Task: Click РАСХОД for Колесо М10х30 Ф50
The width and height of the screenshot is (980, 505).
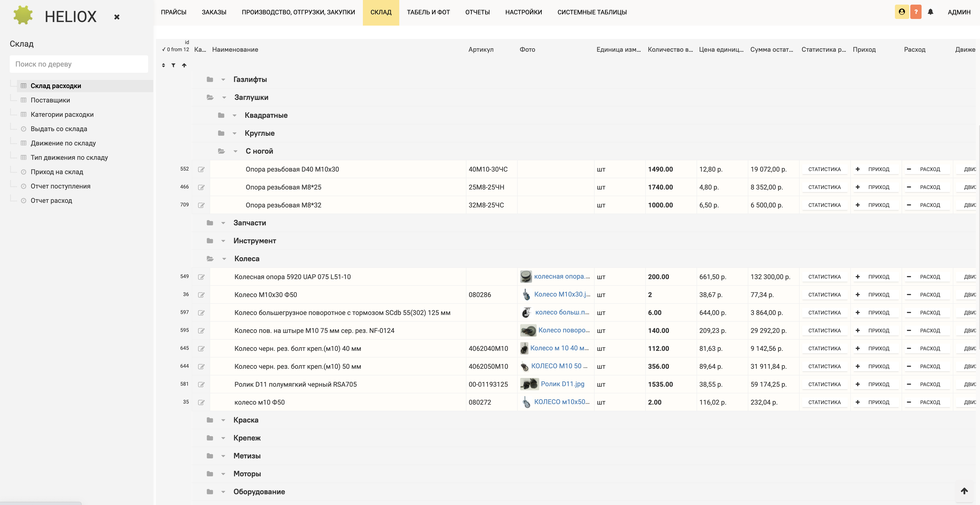Action: 927,295
